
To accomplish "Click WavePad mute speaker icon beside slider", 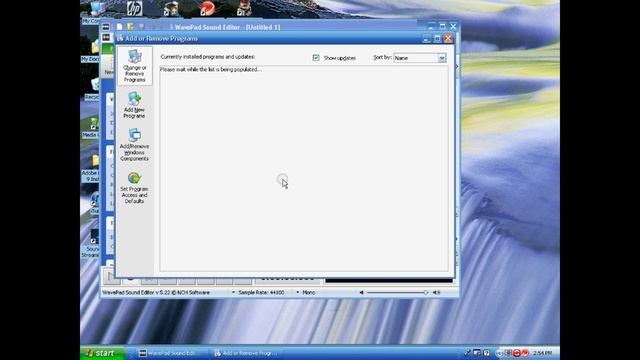I will pos(361,292).
